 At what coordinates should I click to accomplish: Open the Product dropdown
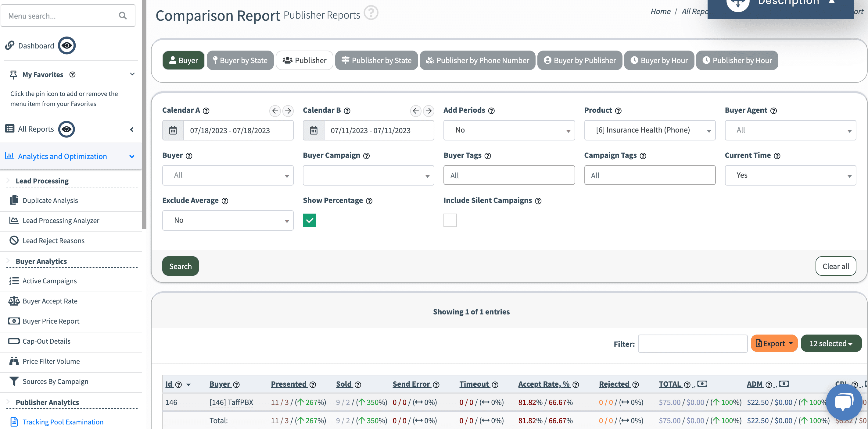[649, 130]
